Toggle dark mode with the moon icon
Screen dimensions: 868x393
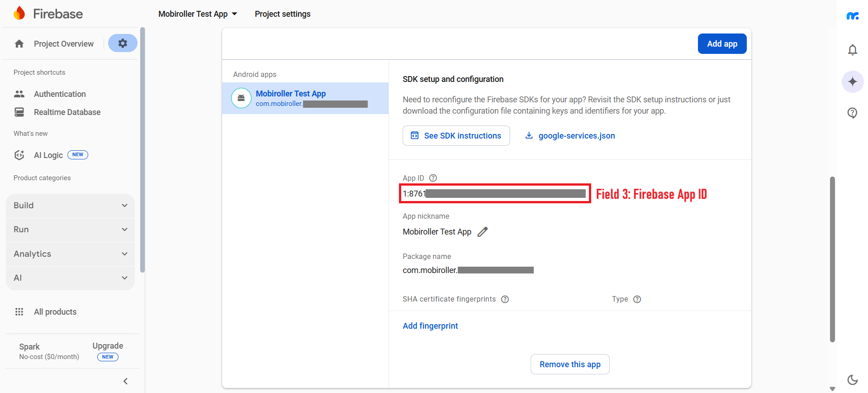[852, 379]
